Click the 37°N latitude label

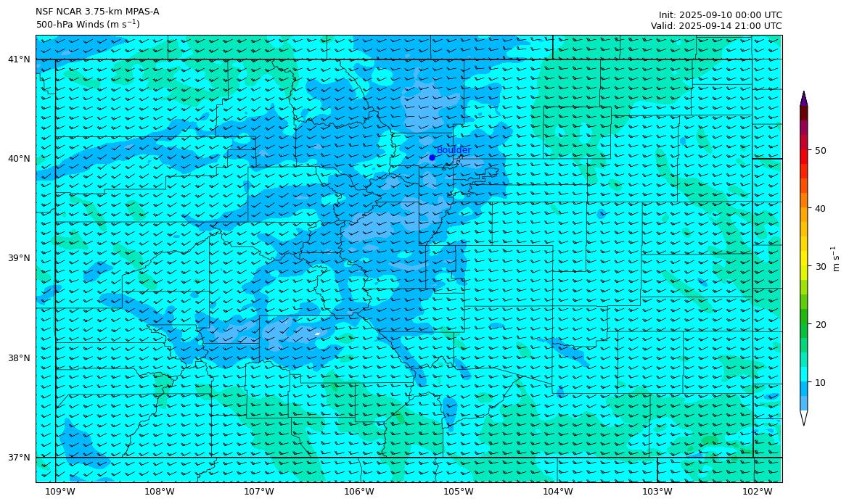click(19, 458)
